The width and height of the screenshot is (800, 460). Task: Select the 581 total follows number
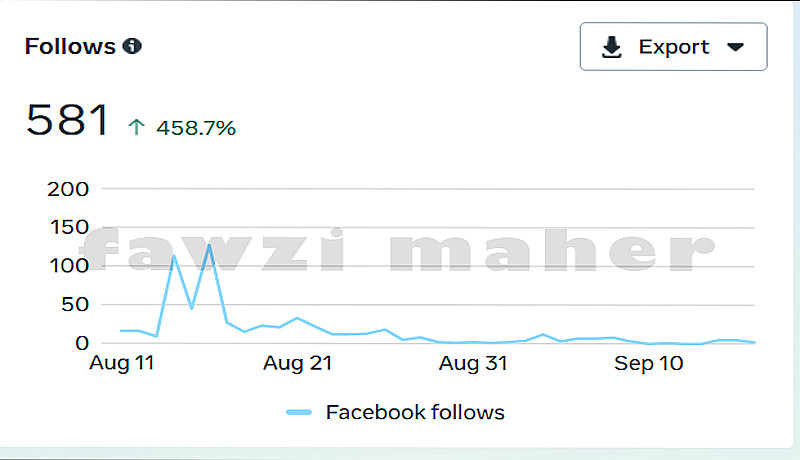coord(67,122)
